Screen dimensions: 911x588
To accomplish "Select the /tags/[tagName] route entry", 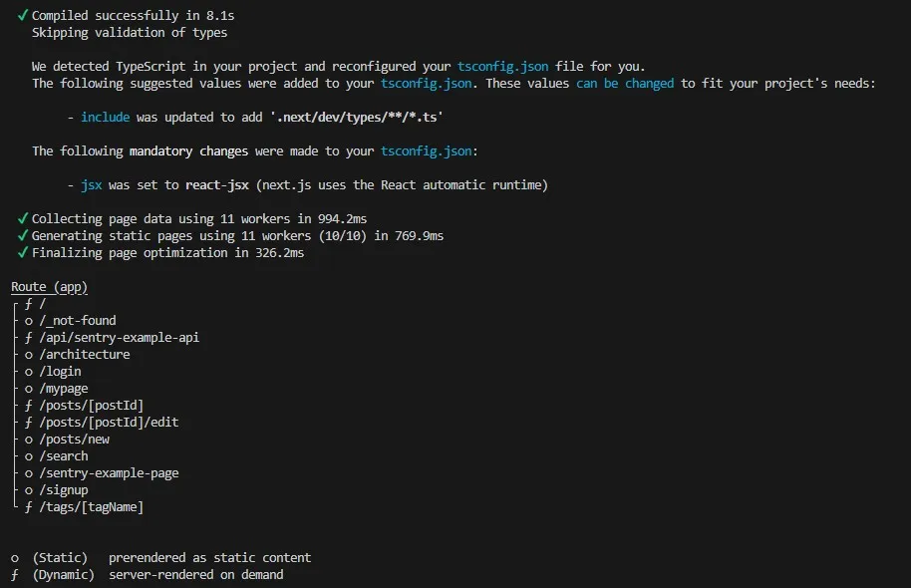I will coord(92,507).
